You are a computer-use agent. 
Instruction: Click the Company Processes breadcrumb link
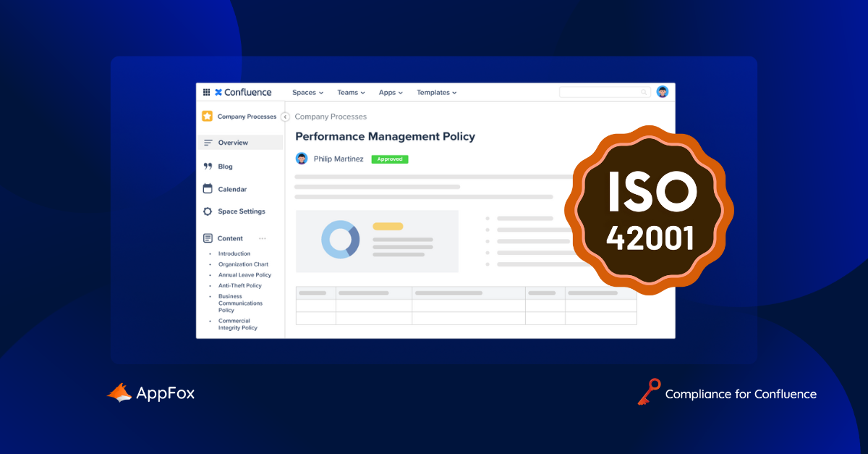331,117
